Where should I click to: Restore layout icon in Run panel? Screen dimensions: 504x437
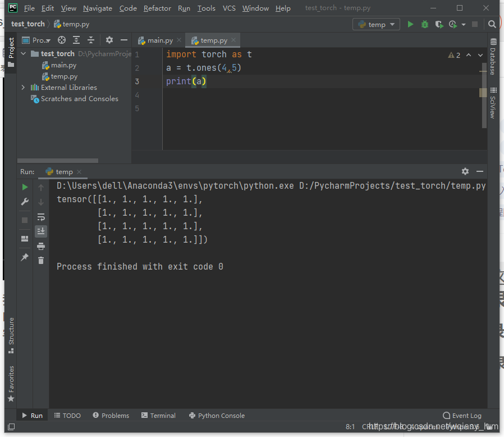(25, 239)
